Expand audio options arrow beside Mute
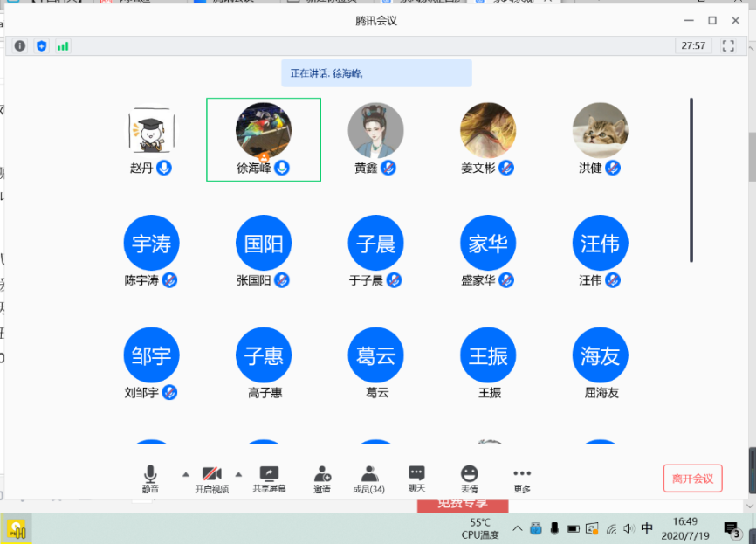Image resolution: width=756 pixels, height=544 pixels. click(x=185, y=474)
